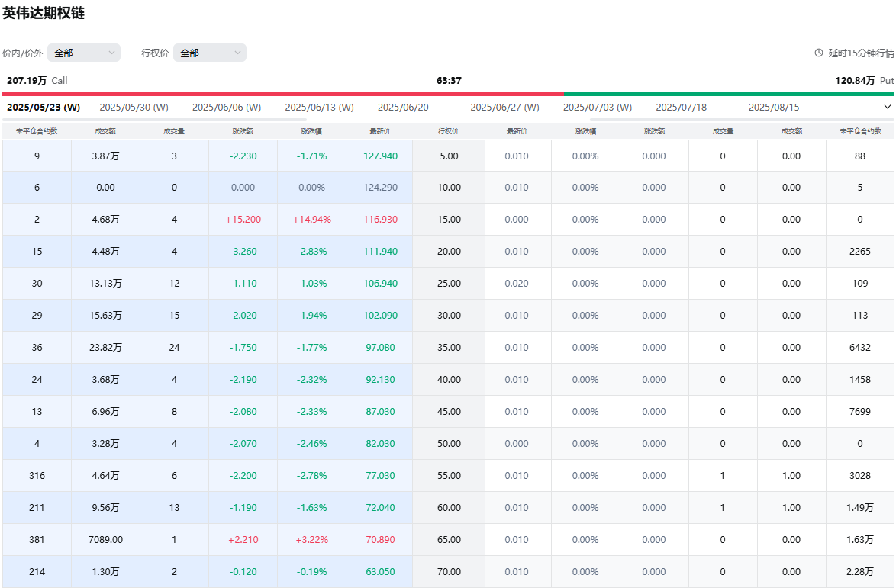Go to the 2025/07/03 (W) expiry tab
This screenshot has height=588, width=896.
tap(597, 108)
